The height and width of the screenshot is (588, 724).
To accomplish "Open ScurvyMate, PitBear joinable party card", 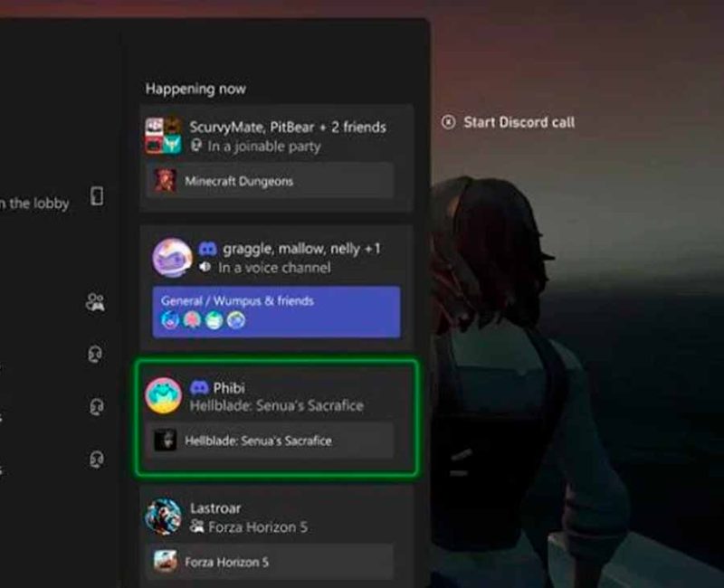I will [x=276, y=158].
